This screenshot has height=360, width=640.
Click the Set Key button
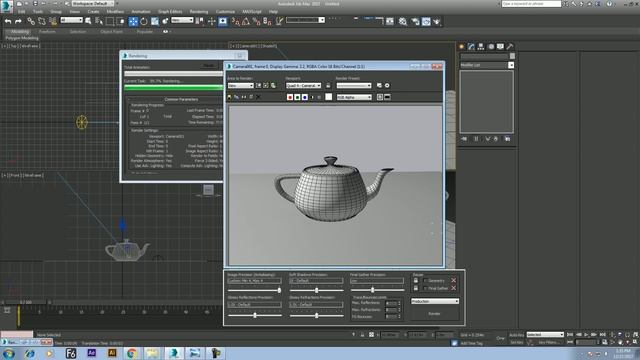point(517,342)
